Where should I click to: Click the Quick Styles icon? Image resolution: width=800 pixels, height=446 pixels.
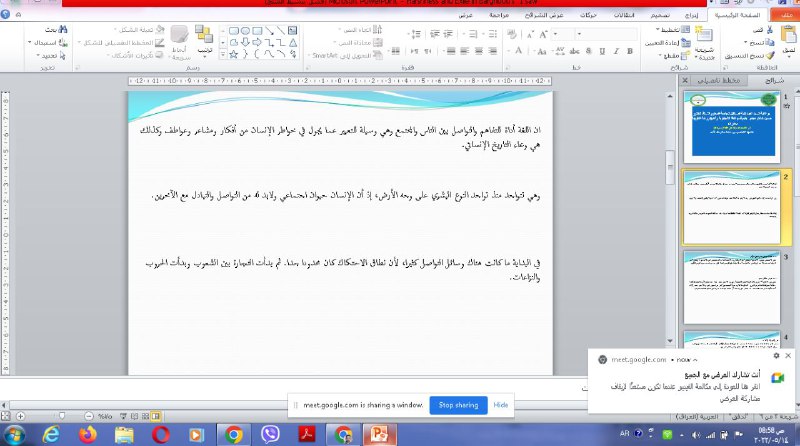[x=180, y=35]
